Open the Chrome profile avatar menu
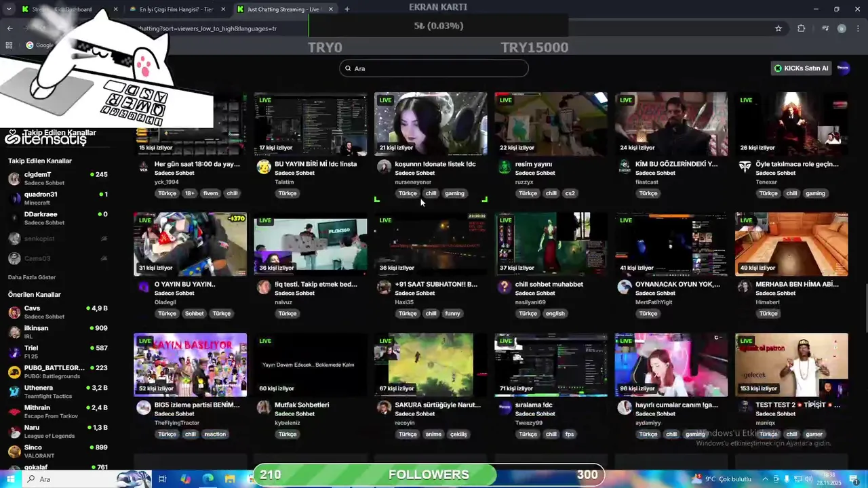Screen dimensions: 868x488 (x=842, y=28)
